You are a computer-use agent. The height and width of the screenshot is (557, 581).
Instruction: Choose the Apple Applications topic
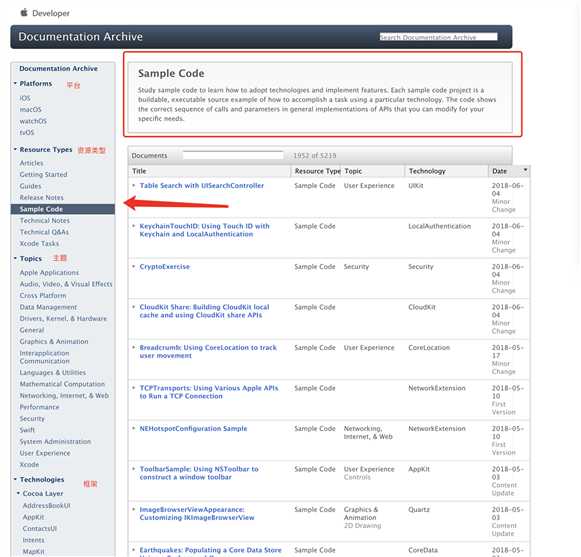point(49,272)
